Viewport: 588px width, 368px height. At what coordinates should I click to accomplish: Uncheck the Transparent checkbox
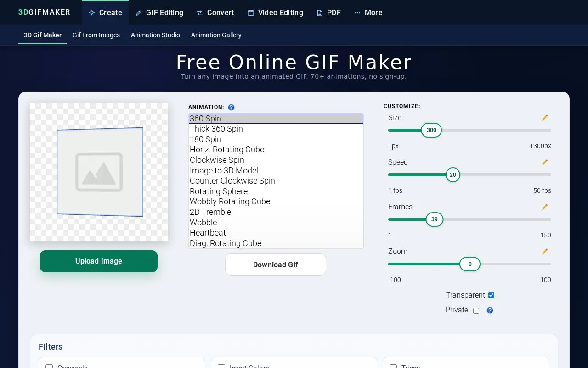tap(491, 295)
